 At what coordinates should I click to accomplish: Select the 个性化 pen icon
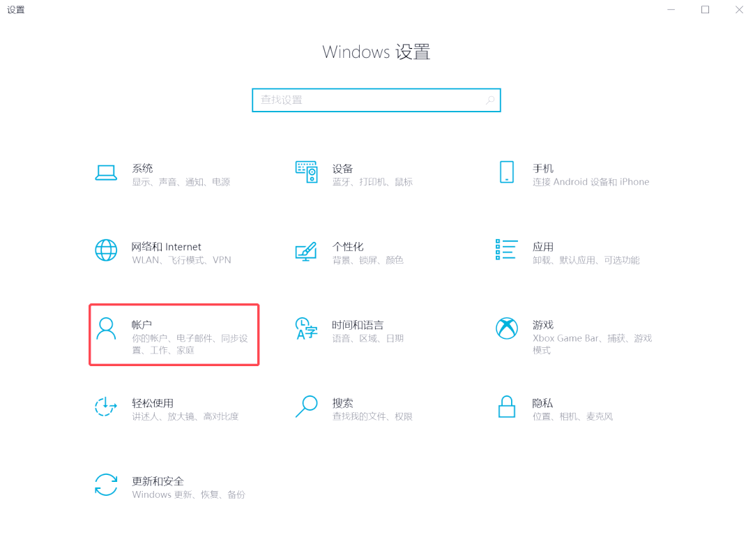coord(305,252)
